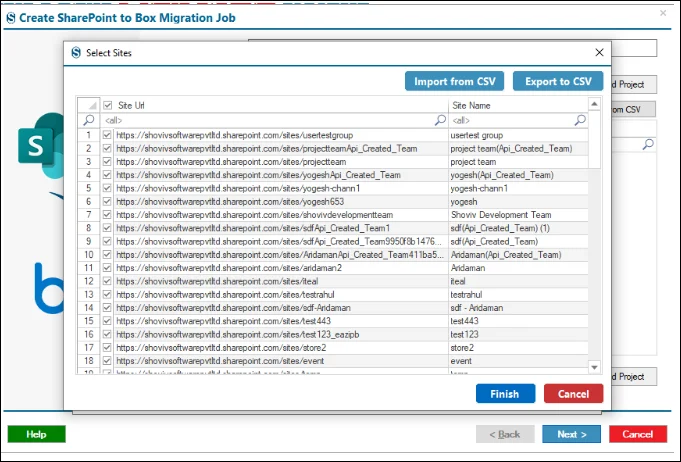
Task: Toggle checkbox for yogesh-chann1 row
Action: 107,188
